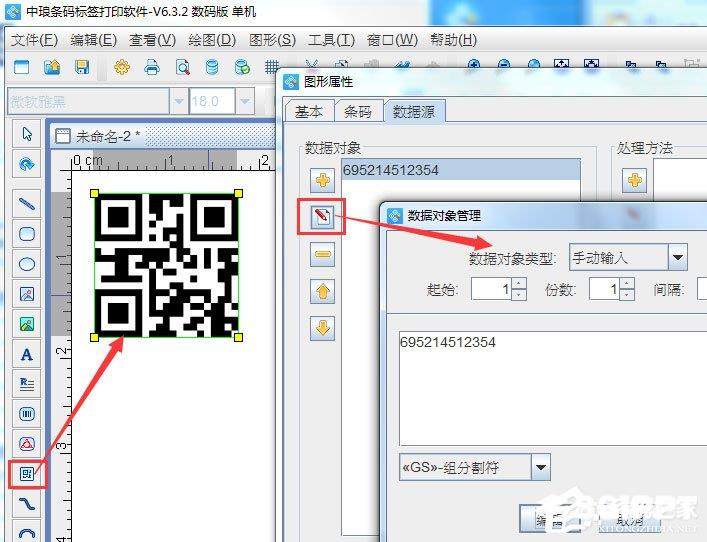Select the rich text tool
The image size is (707, 542).
coord(27,384)
